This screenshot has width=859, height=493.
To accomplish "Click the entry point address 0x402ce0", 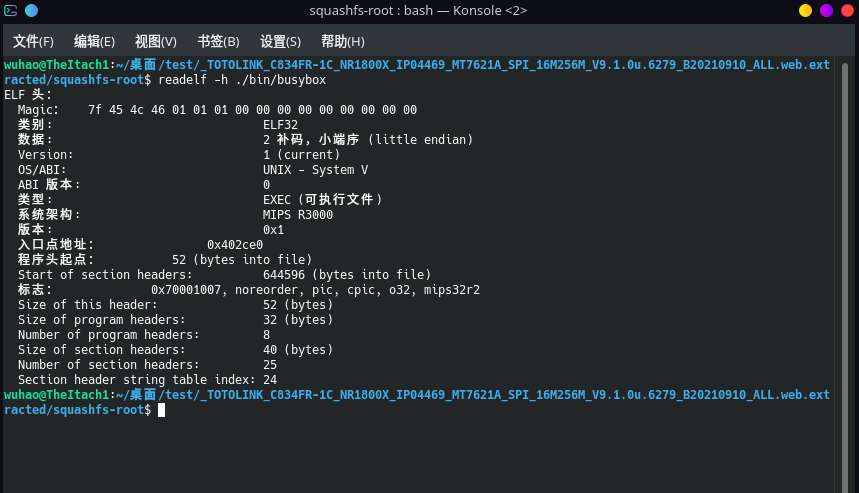I will [x=235, y=245].
